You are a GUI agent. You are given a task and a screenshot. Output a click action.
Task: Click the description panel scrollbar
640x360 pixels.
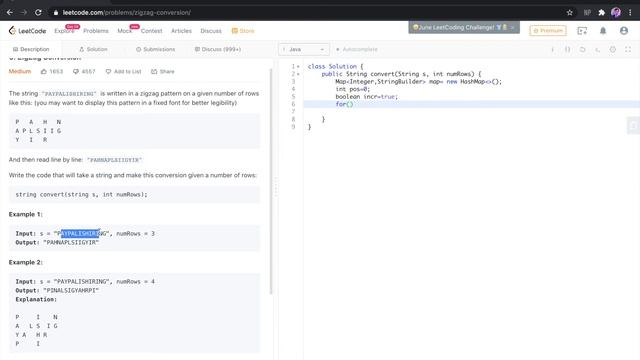click(270, 181)
